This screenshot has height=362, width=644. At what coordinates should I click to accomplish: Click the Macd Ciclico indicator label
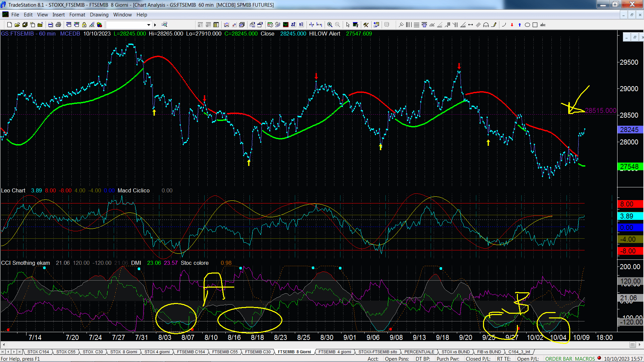point(133,191)
